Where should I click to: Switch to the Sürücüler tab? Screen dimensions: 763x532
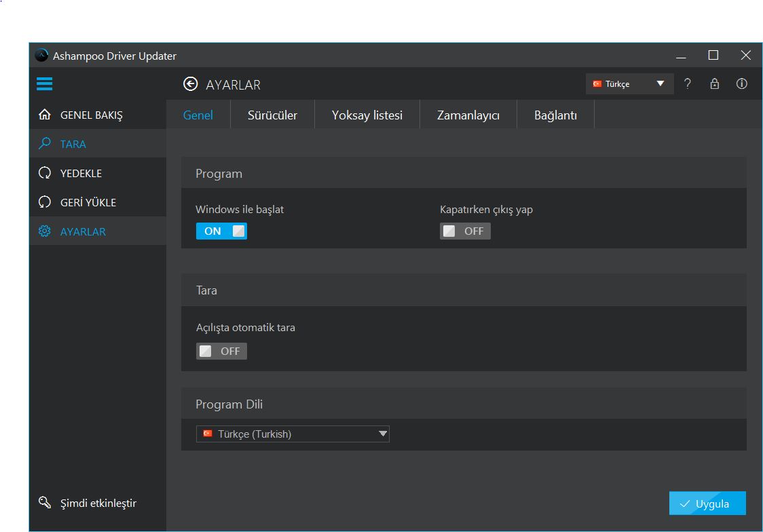click(x=272, y=115)
